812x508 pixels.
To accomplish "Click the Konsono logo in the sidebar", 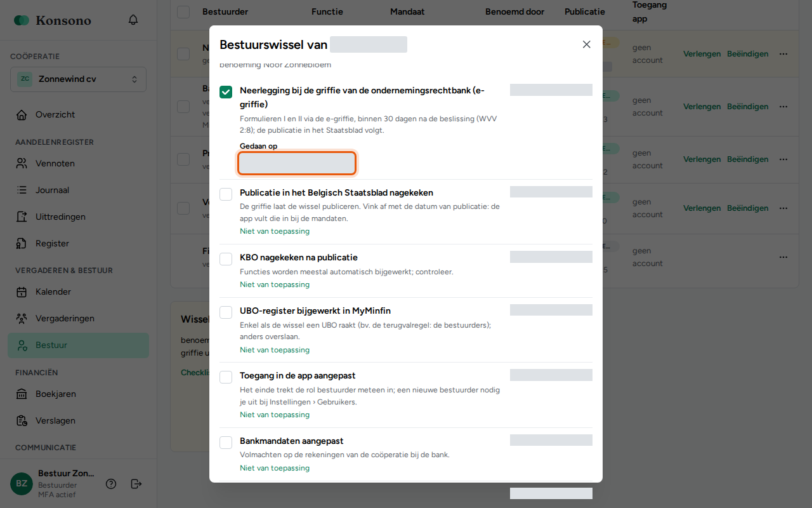I will tap(53, 20).
